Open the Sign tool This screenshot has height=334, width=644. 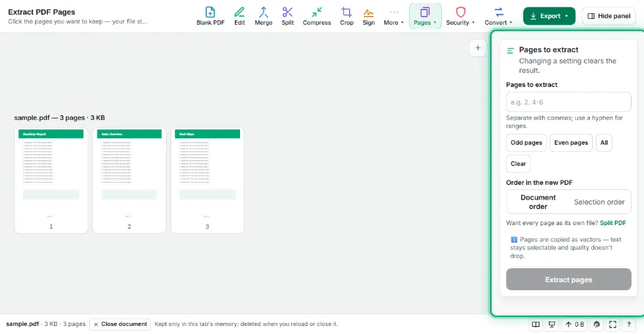pos(368,16)
